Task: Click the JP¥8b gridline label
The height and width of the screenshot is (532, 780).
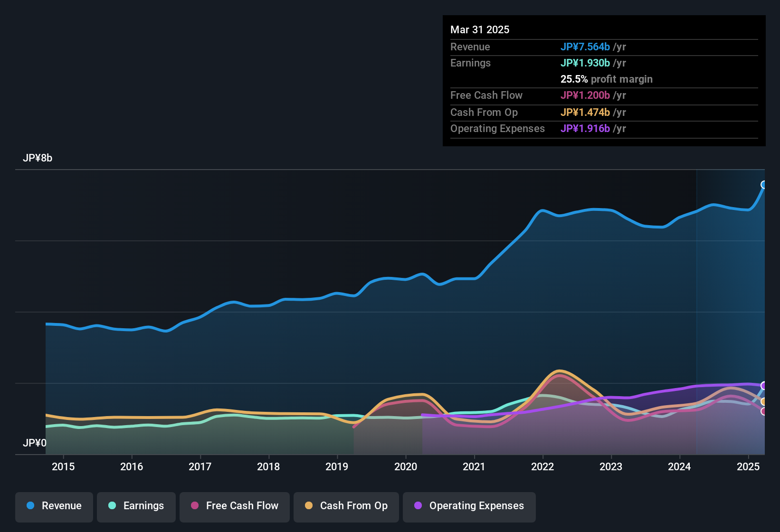Action: (38, 158)
